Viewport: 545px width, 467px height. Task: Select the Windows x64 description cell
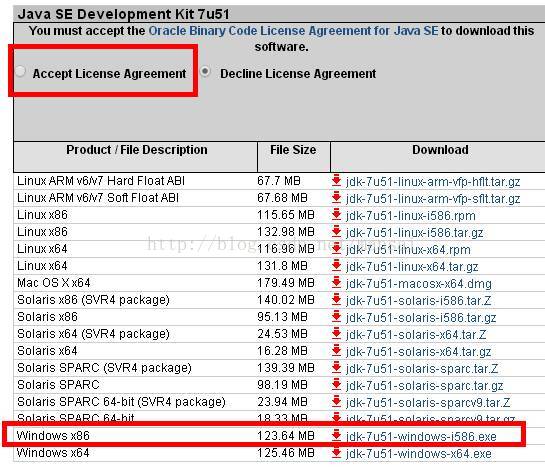click(53, 453)
